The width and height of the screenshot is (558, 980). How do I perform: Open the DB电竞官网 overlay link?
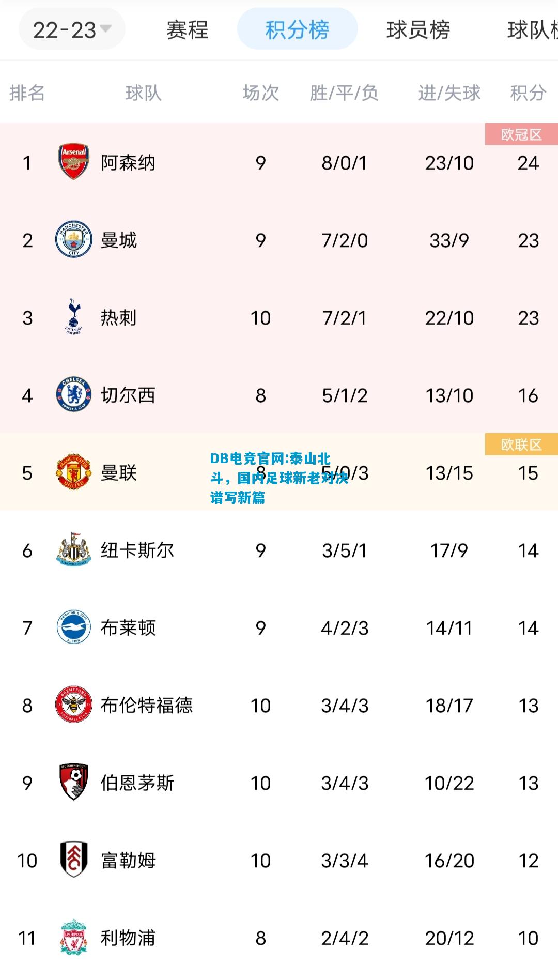click(x=279, y=478)
